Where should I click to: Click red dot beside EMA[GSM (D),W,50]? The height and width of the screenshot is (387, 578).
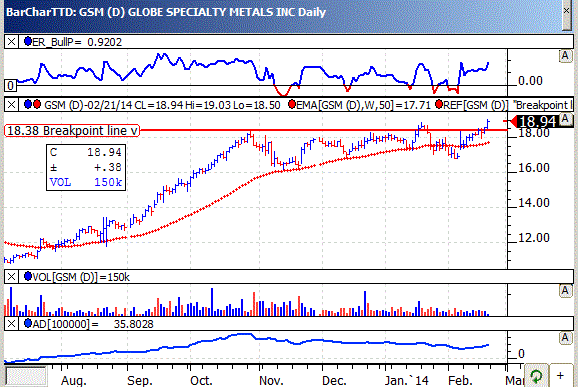[x=292, y=104]
